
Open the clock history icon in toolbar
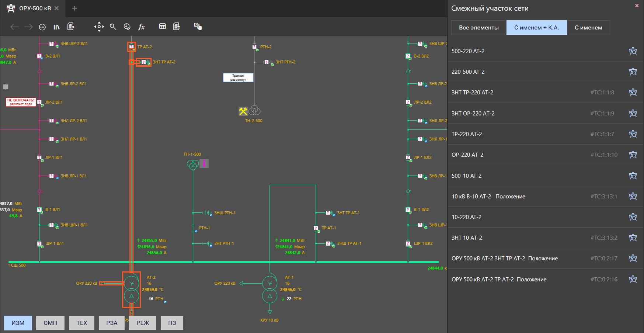(x=127, y=27)
